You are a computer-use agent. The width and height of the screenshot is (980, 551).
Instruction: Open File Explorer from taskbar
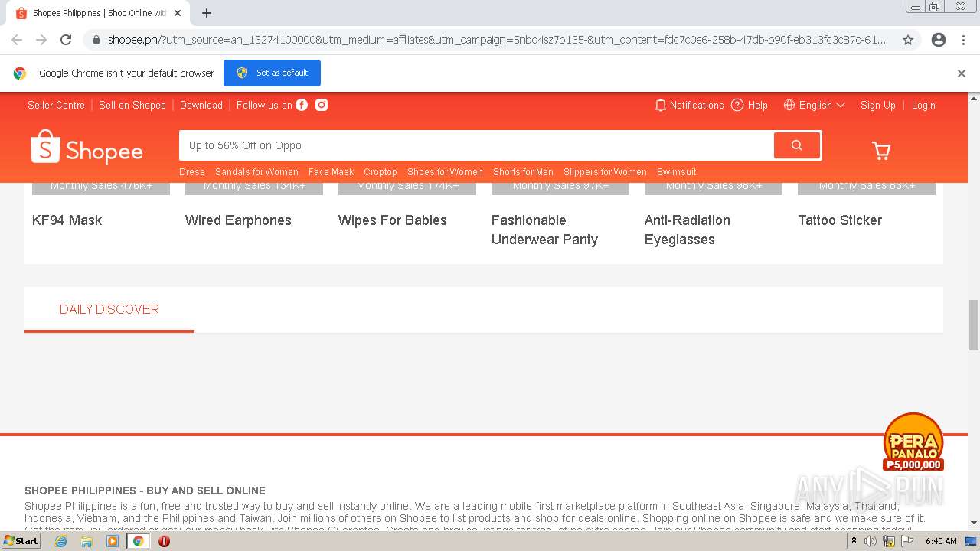click(87, 541)
